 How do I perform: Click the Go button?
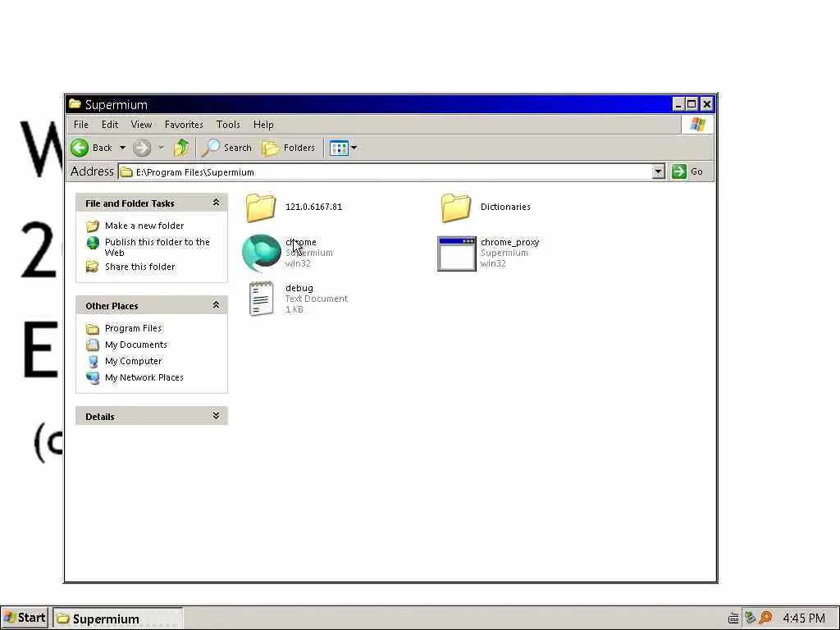click(687, 171)
